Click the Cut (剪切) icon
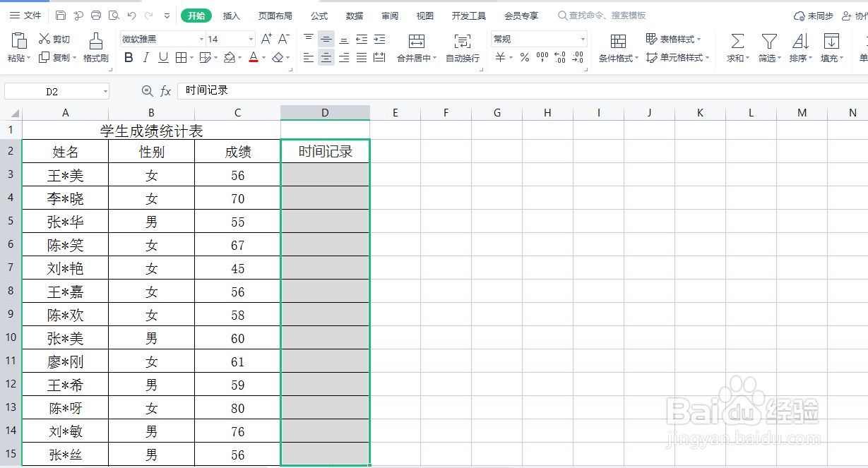The width and height of the screenshot is (868, 468). click(x=53, y=38)
